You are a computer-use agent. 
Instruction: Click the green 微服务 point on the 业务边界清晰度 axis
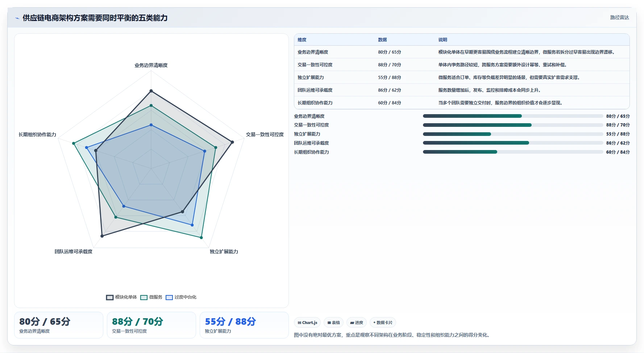pyautogui.click(x=151, y=105)
